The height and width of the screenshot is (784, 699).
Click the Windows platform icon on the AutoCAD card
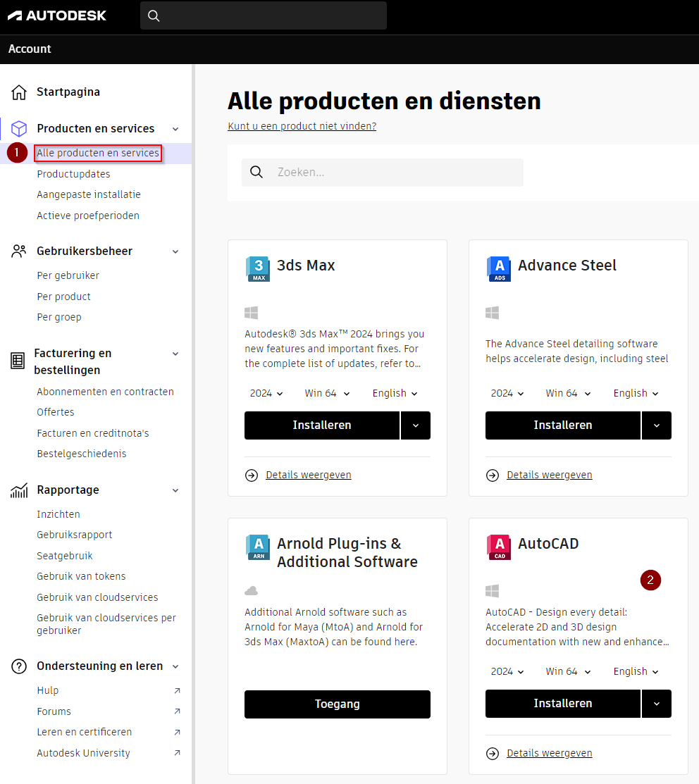click(492, 591)
